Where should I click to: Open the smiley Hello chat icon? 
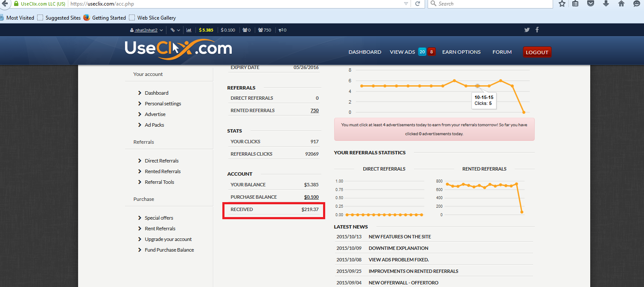point(637,3)
